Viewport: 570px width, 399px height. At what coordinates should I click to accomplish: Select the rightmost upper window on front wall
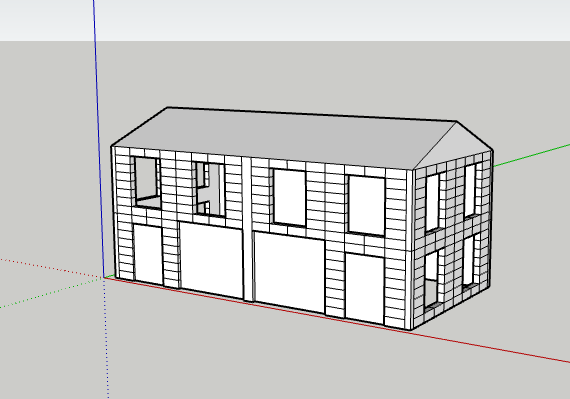[x=367, y=205]
